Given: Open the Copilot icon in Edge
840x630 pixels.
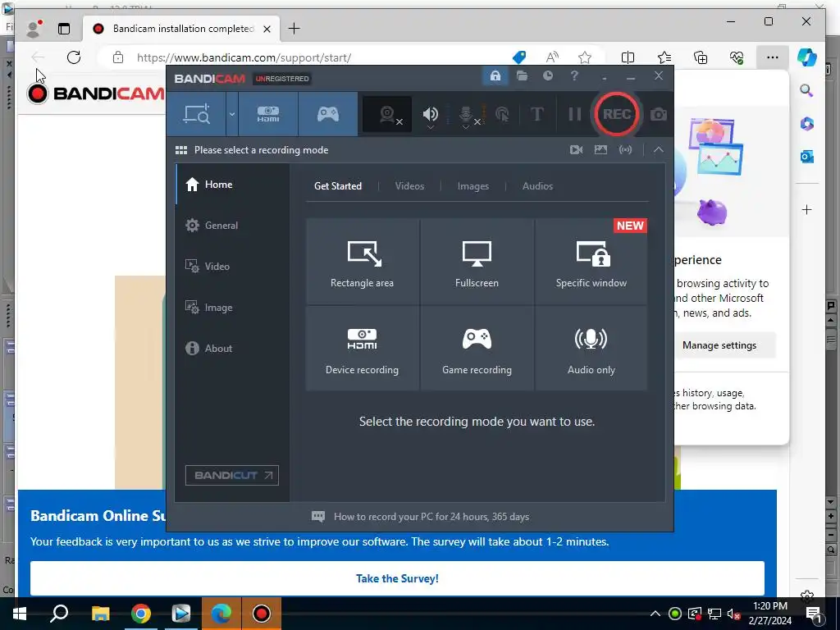Looking at the screenshot, I should 807,57.
